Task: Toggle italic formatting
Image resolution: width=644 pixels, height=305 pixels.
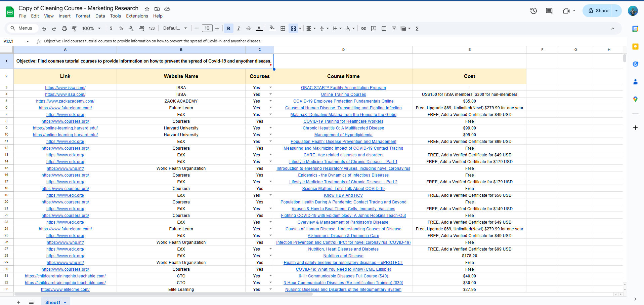Action: pyautogui.click(x=239, y=29)
